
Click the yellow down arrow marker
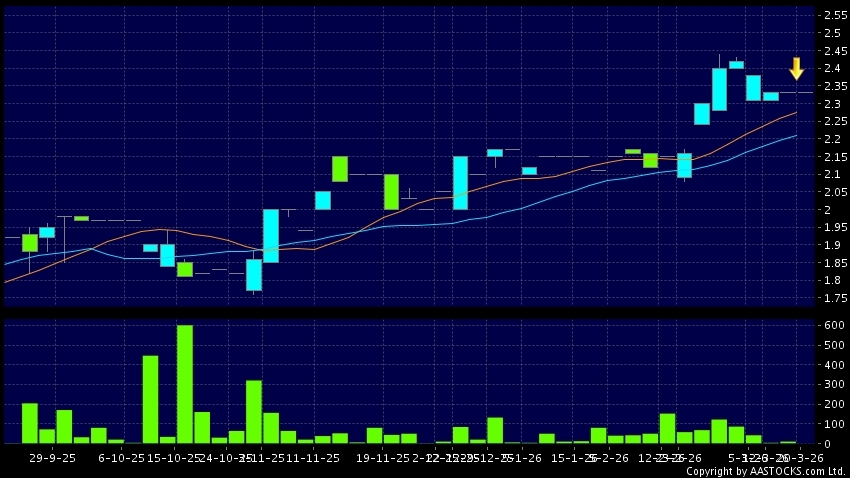coord(796,68)
